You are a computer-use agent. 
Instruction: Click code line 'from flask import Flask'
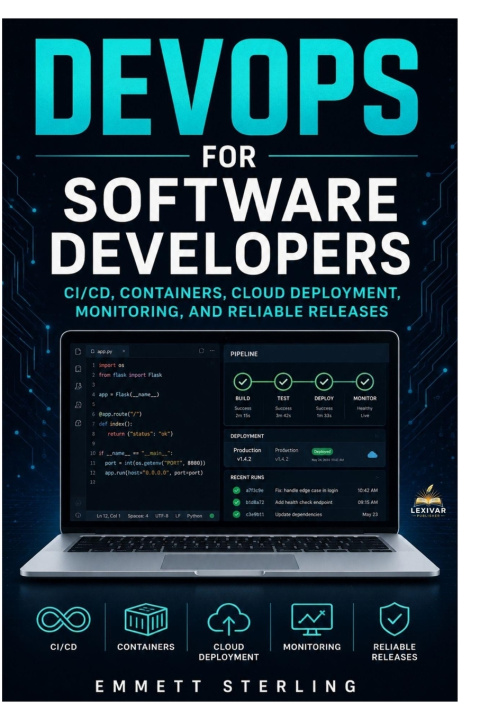[130, 375]
